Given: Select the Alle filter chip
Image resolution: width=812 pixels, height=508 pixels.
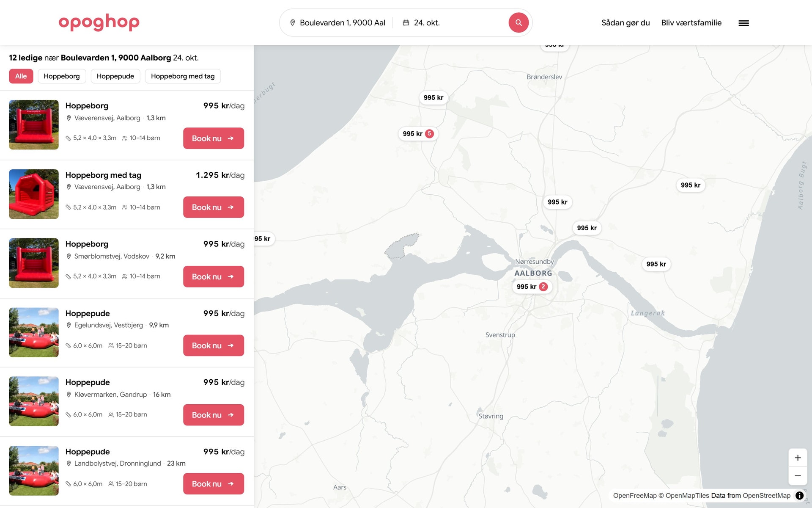Looking at the screenshot, I should (21, 76).
